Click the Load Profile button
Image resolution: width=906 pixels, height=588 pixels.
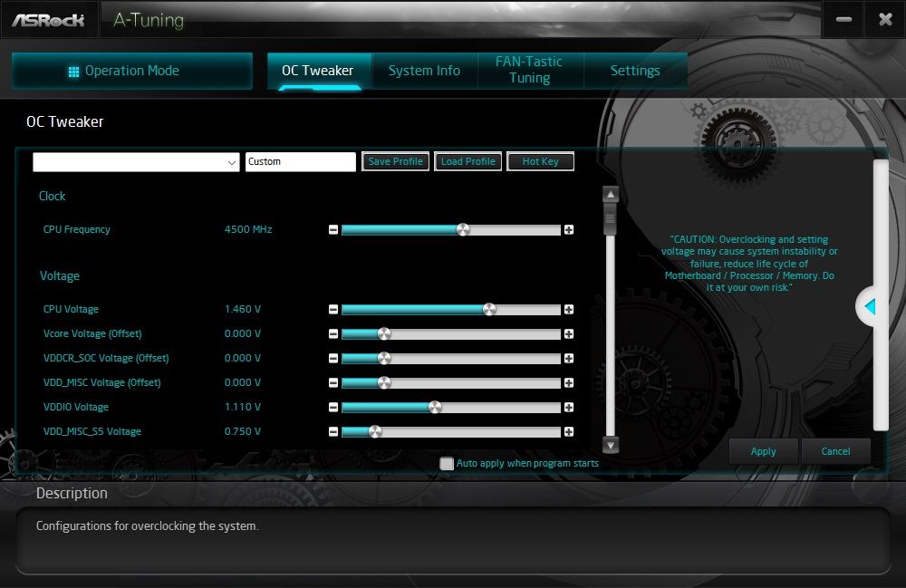click(x=468, y=162)
